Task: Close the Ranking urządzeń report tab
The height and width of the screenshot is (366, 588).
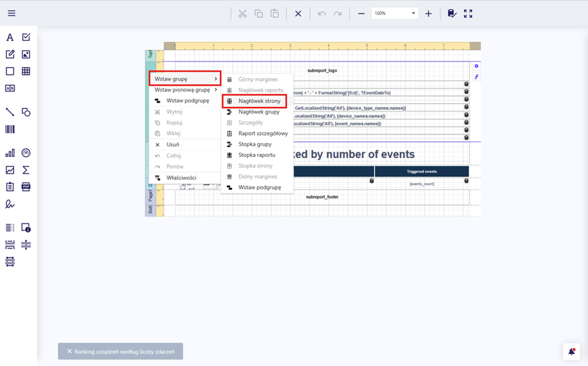Action: [x=69, y=351]
